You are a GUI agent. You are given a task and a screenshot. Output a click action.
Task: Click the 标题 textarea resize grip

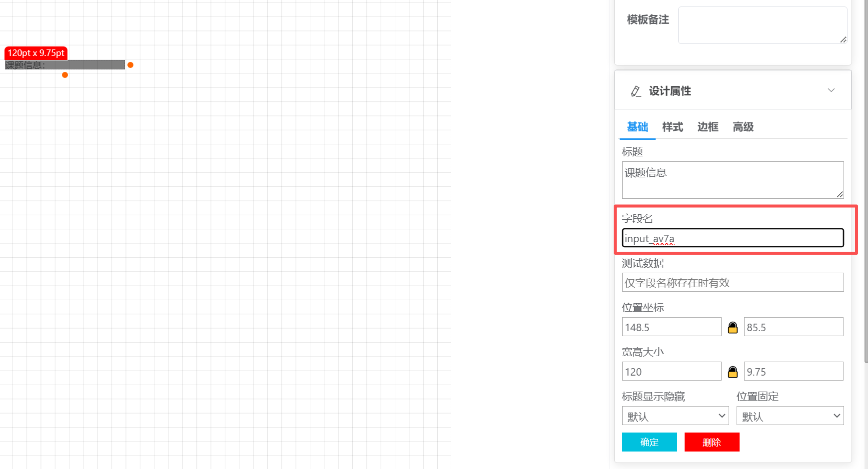[x=840, y=195]
